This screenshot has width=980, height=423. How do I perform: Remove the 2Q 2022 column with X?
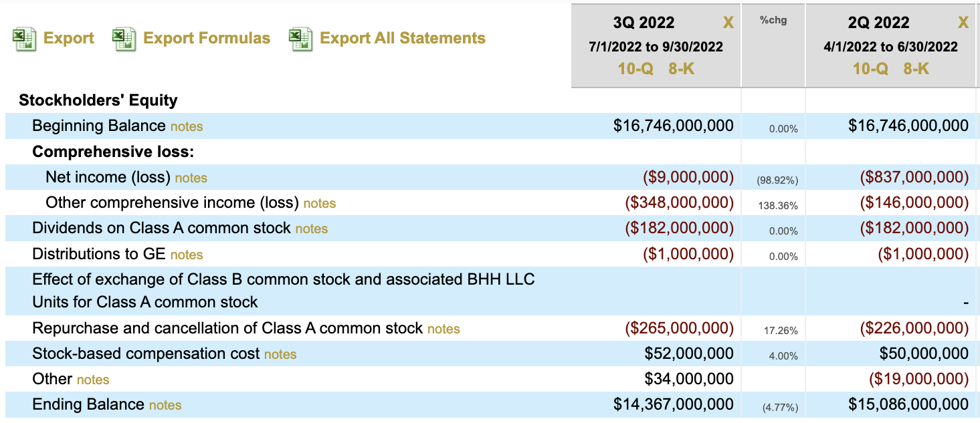point(963,23)
